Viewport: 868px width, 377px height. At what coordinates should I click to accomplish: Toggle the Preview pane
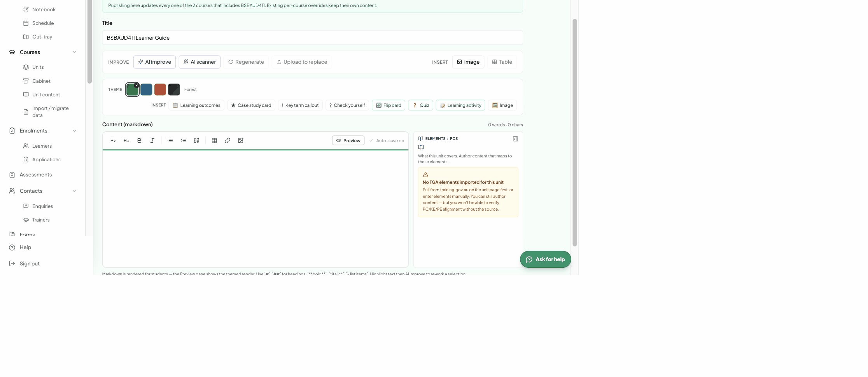click(348, 141)
